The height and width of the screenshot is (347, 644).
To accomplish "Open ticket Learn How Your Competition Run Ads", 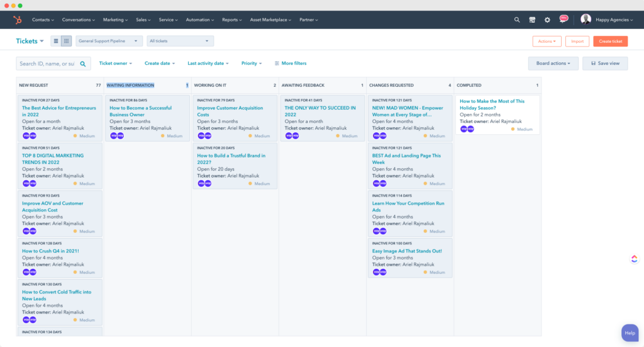I will (408, 207).
